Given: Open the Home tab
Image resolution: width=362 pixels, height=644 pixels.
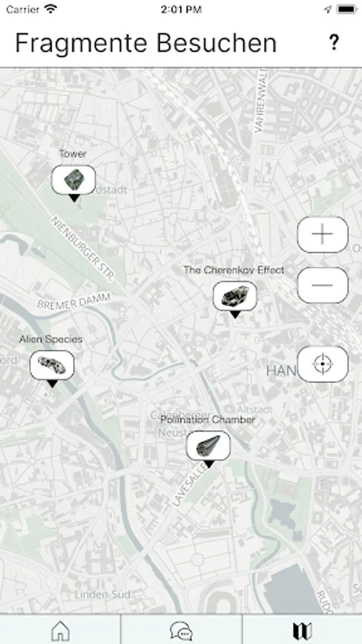Looking at the screenshot, I should (x=60, y=630).
